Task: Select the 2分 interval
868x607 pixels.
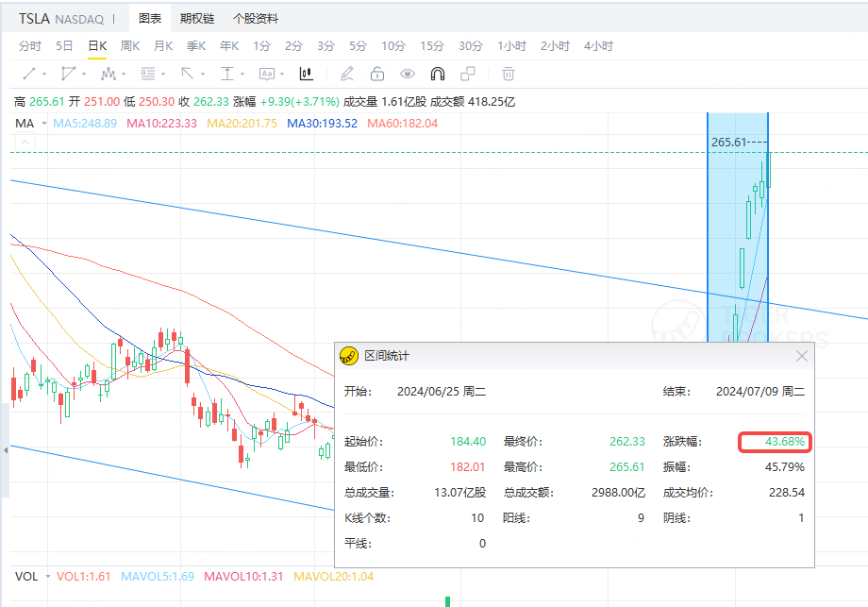Action: click(294, 46)
